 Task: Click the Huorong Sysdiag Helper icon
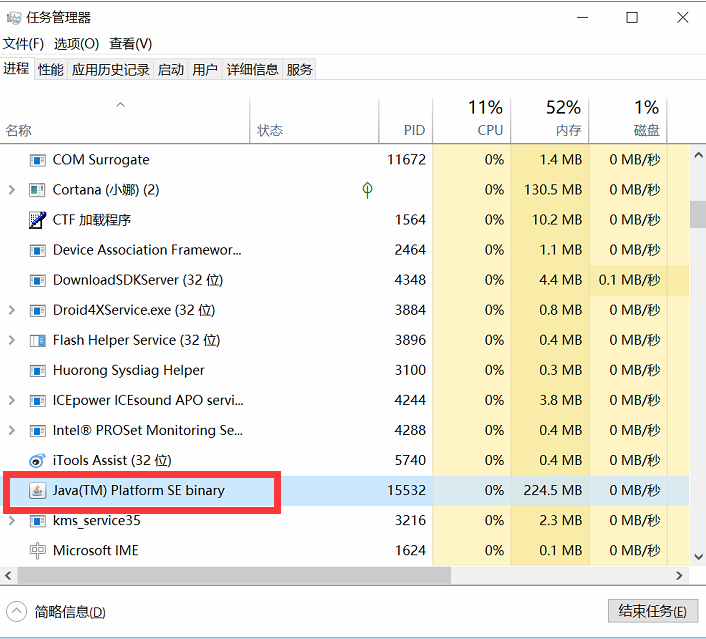coord(37,371)
